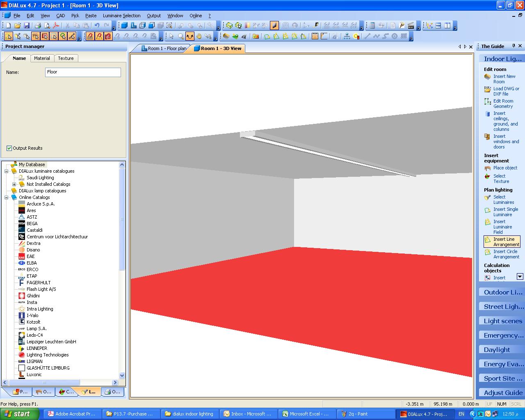Click the Insert New Room link
This screenshot has width=525, height=420.
click(x=504, y=79)
